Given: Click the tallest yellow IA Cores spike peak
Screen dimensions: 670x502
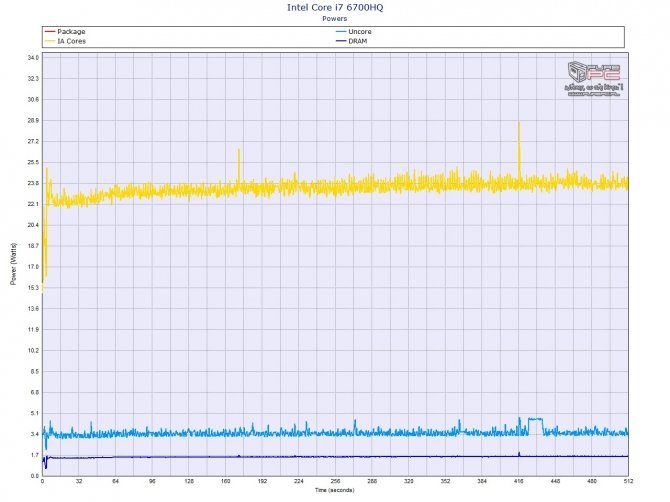Looking at the screenshot, I should pos(519,124).
